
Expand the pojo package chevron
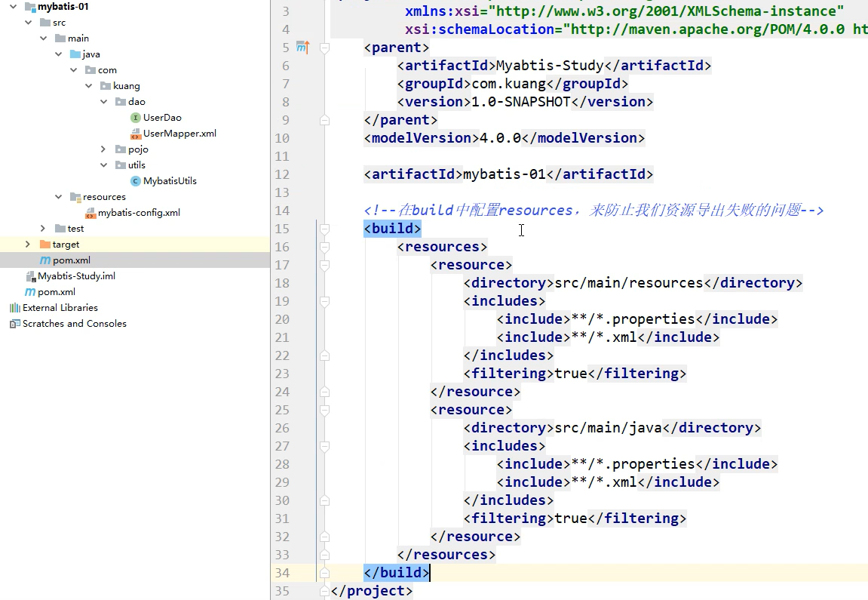point(103,149)
